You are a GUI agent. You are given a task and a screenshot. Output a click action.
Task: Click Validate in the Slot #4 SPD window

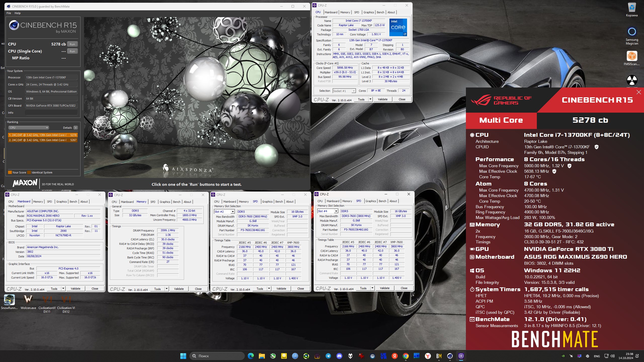pos(385,288)
